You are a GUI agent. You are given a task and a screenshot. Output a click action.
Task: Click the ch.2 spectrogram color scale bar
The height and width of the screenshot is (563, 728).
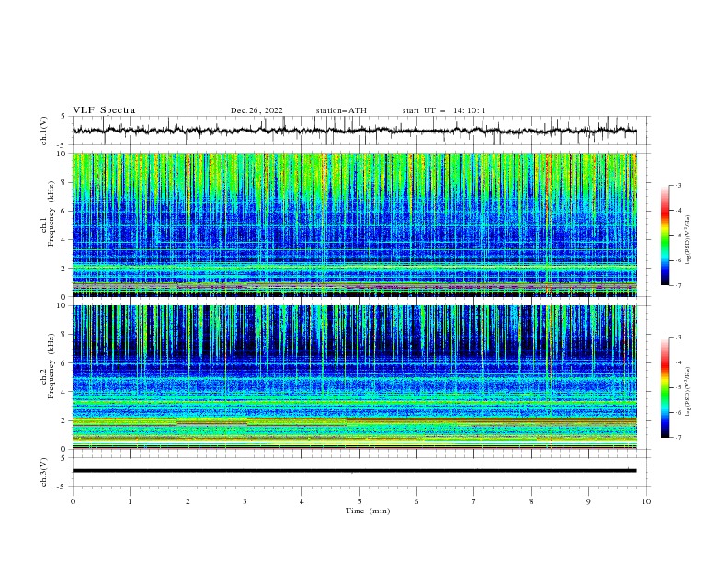tap(665, 387)
